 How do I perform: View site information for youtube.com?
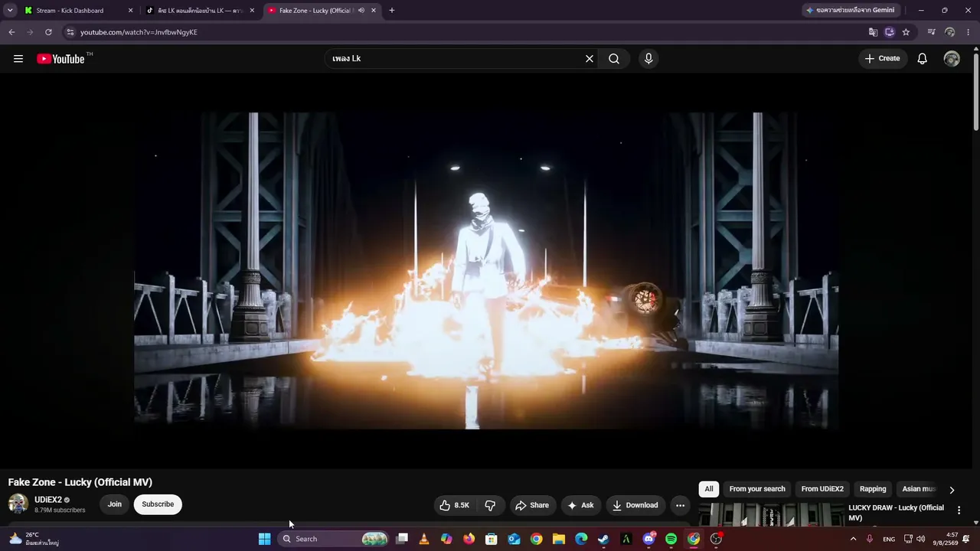(70, 32)
